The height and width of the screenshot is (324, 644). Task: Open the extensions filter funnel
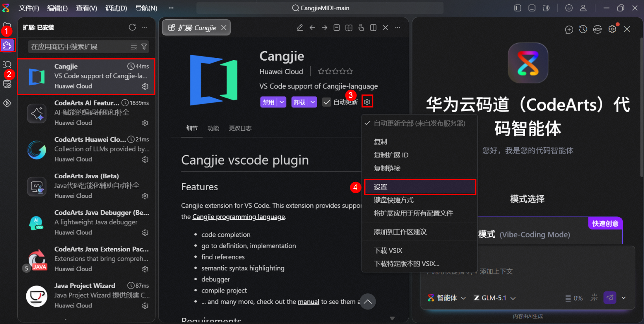(x=144, y=47)
